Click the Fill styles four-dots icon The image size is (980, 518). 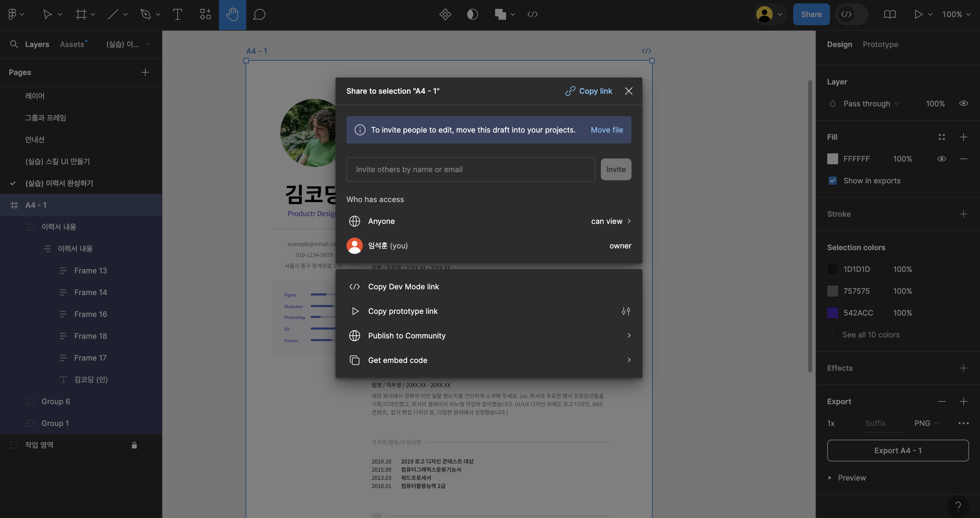tap(941, 137)
